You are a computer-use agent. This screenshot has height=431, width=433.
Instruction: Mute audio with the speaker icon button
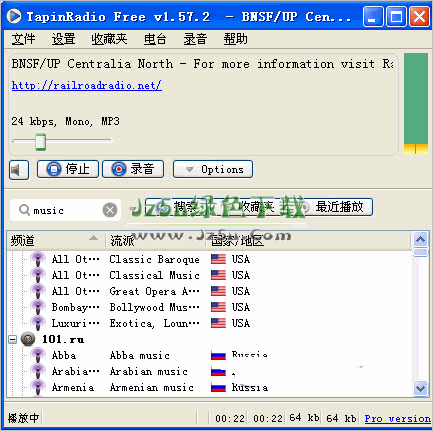(x=19, y=170)
